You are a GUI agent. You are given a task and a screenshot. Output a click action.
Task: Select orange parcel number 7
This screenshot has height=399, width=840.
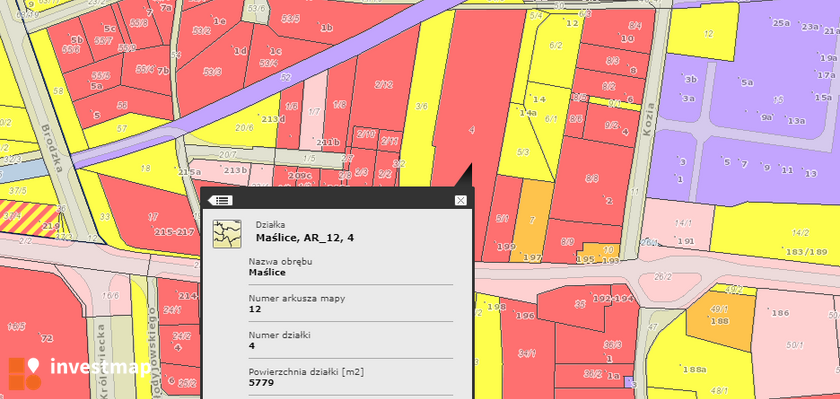pos(531,221)
